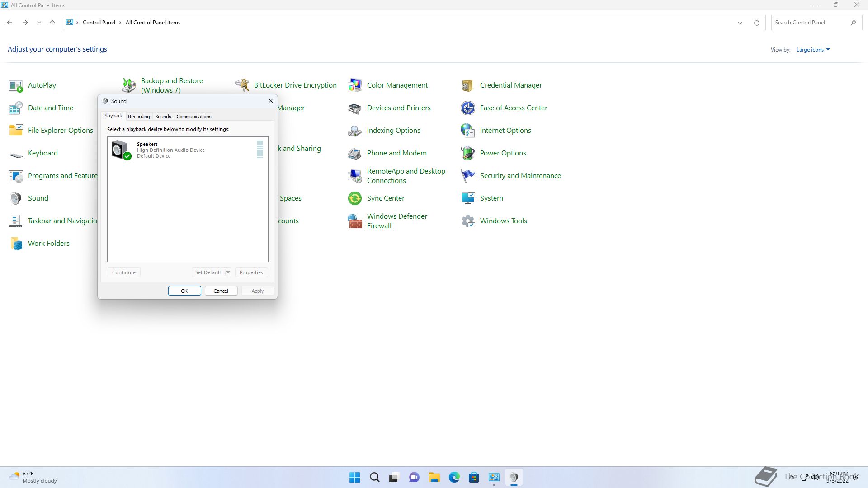
Task: Click the All Control Panel Items breadcrumb
Action: 153,23
